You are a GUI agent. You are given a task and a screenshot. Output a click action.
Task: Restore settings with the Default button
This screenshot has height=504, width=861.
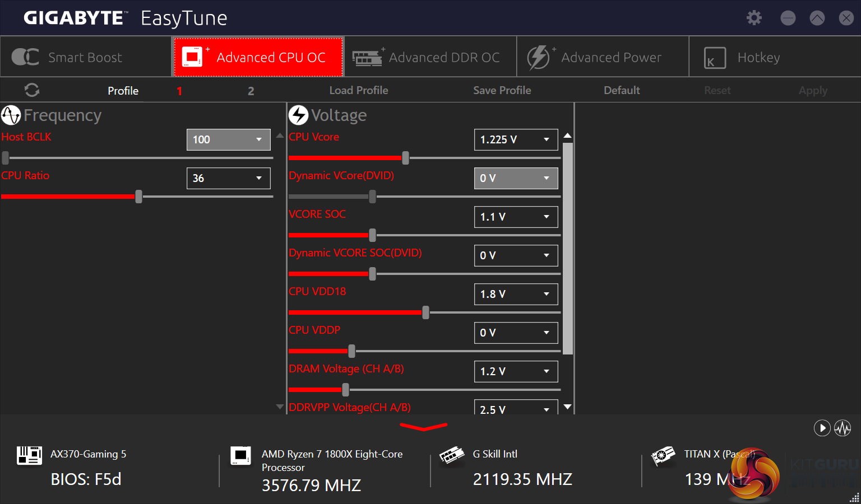pos(622,90)
